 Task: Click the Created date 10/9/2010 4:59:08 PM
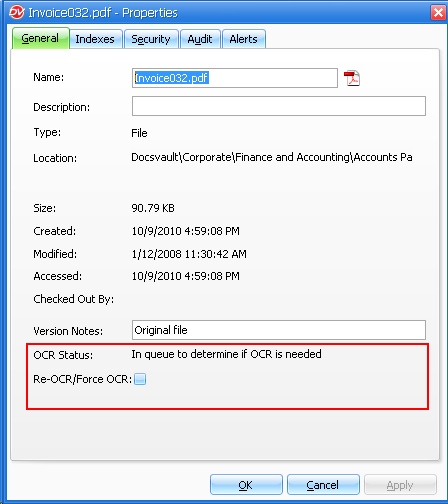[186, 231]
